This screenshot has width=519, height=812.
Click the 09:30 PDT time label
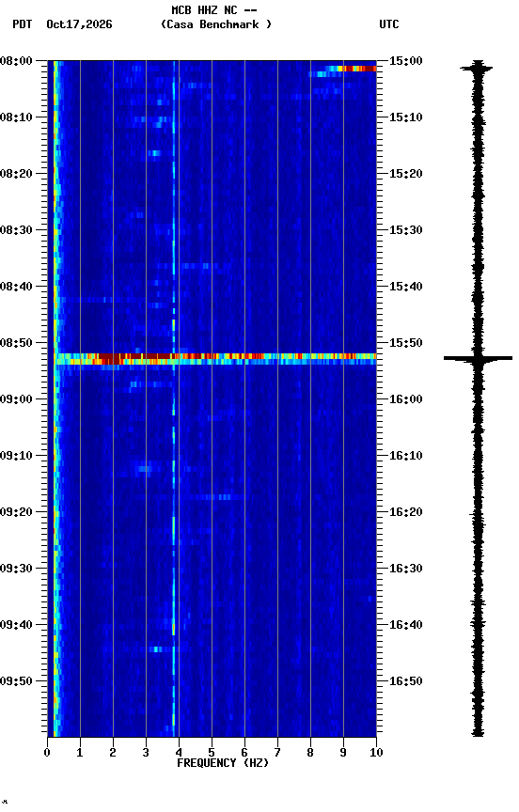pos(16,569)
